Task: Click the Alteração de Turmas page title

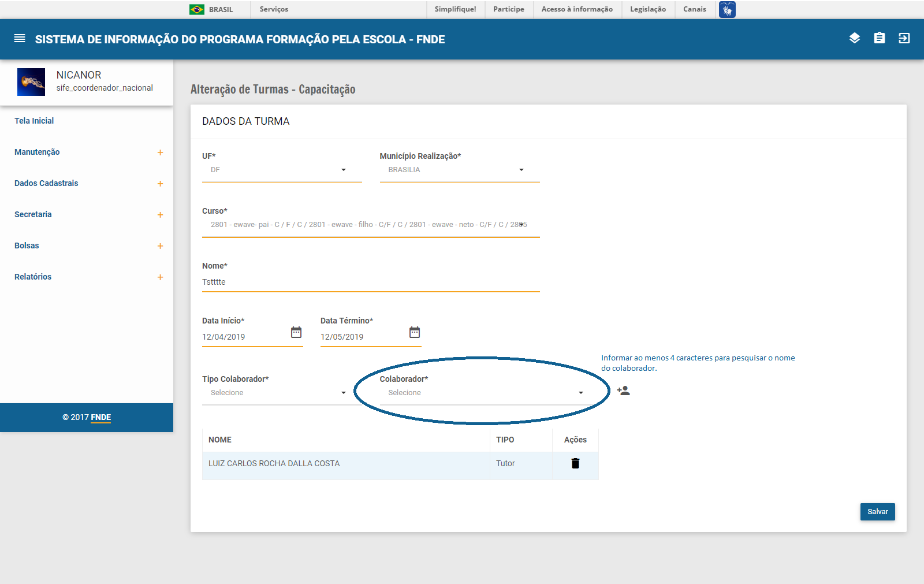Action: pyautogui.click(x=273, y=89)
